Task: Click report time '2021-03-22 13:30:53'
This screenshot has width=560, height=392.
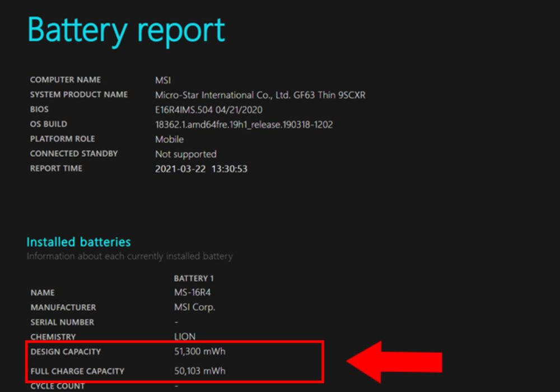Action: [x=201, y=169]
